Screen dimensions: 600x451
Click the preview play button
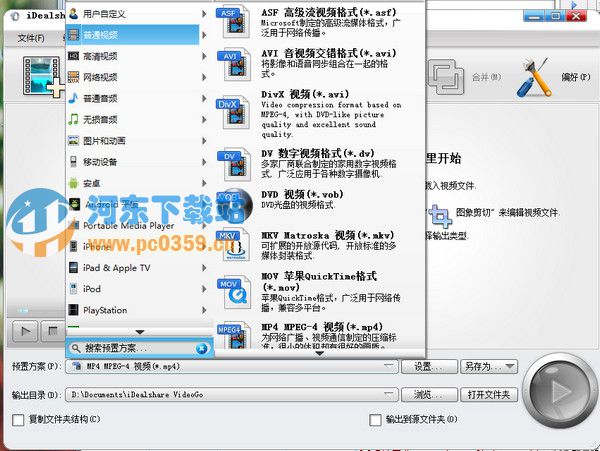[x=25, y=331]
